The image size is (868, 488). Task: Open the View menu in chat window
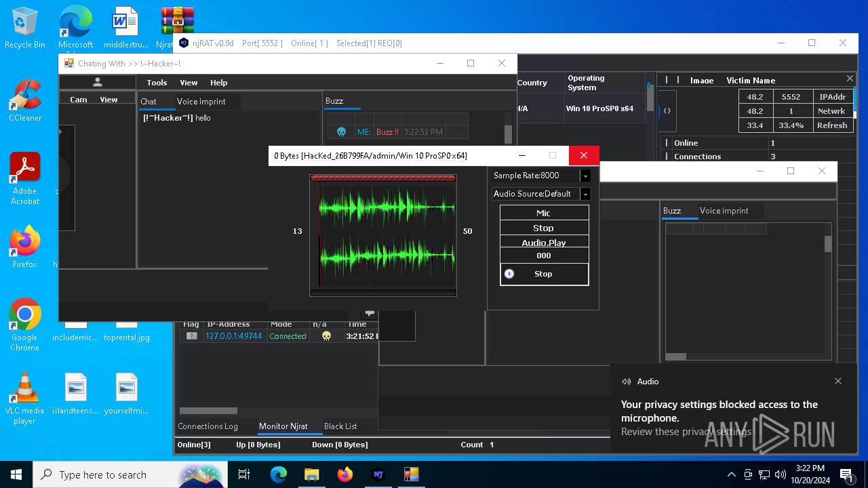(189, 83)
